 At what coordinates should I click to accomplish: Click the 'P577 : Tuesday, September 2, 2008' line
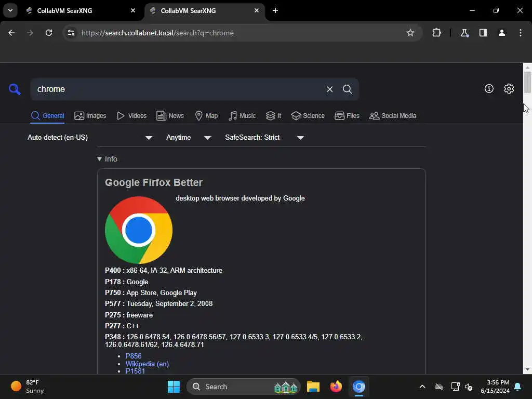tap(159, 303)
